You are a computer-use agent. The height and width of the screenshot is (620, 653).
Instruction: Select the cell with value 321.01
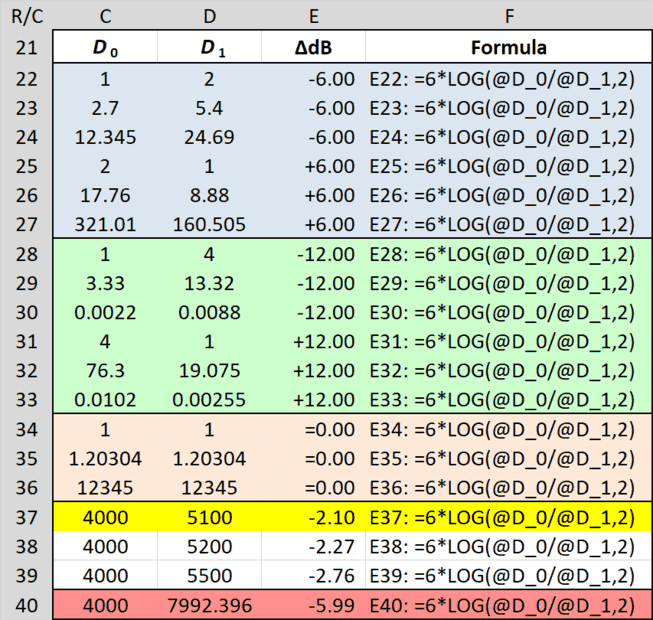(104, 224)
